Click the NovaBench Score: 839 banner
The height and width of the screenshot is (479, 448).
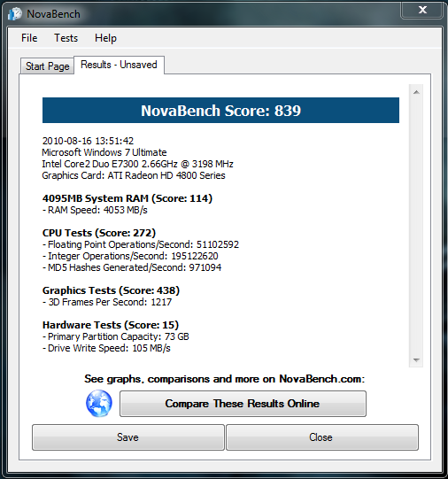click(x=220, y=111)
